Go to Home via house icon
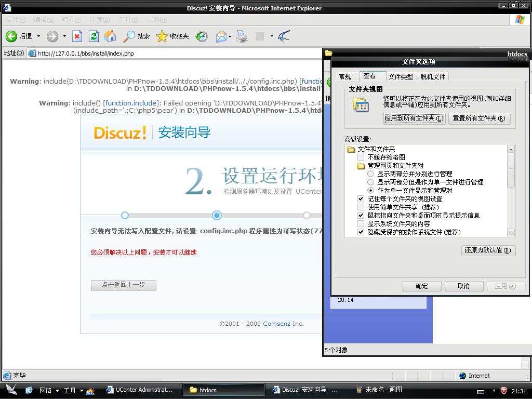Screen dimensions: 532x399 [110, 36]
